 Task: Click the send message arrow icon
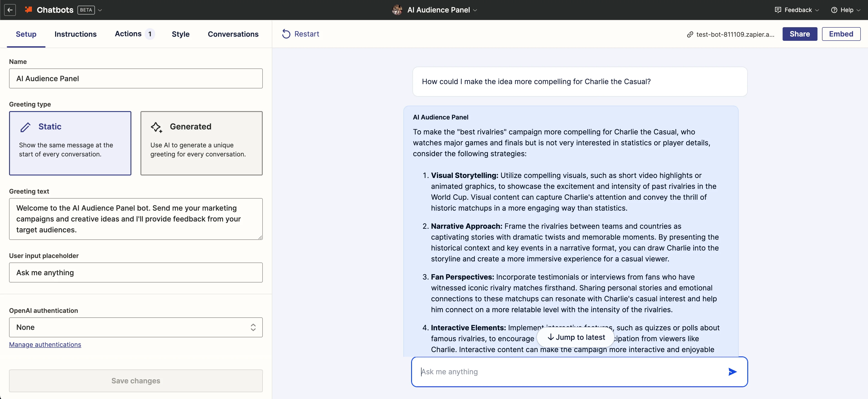[732, 372]
